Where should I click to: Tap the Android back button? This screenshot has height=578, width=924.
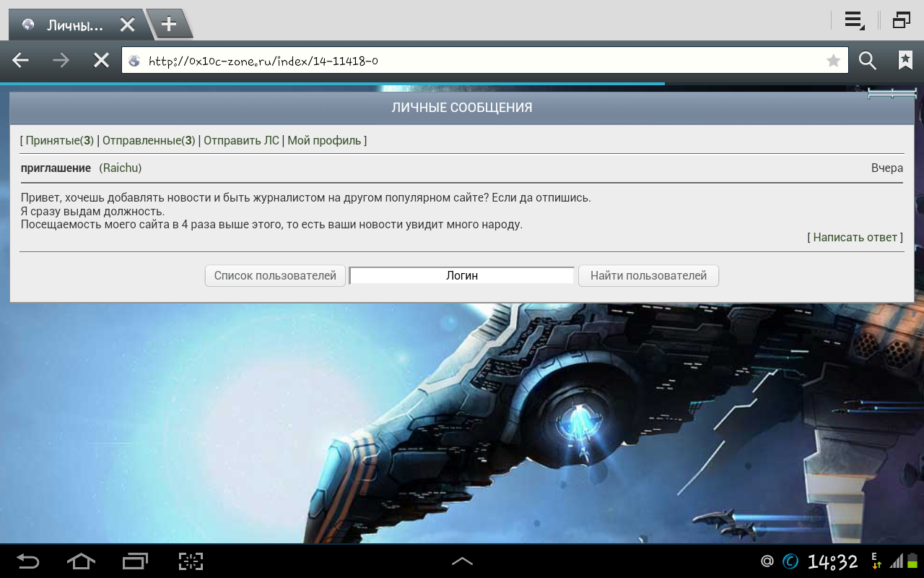click(x=28, y=561)
